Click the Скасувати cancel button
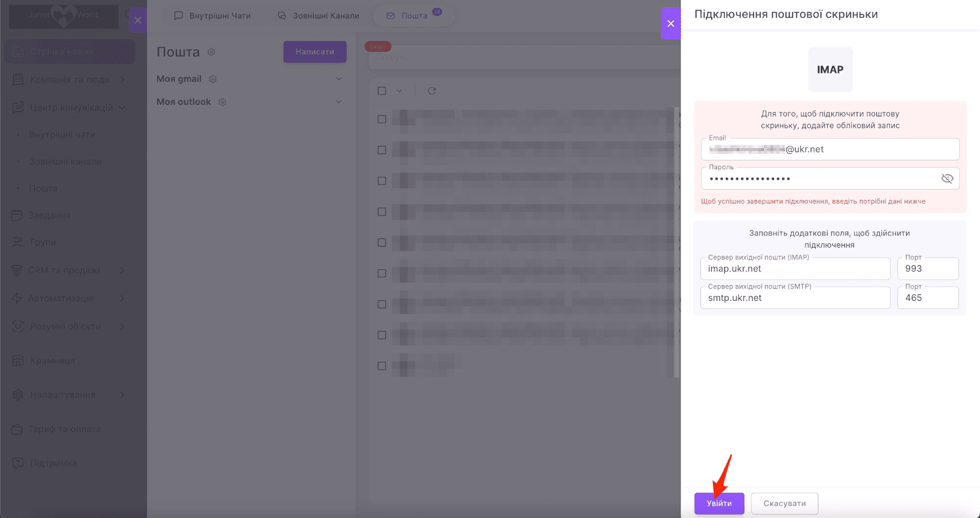Image resolution: width=980 pixels, height=518 pixels. [785, 503]
